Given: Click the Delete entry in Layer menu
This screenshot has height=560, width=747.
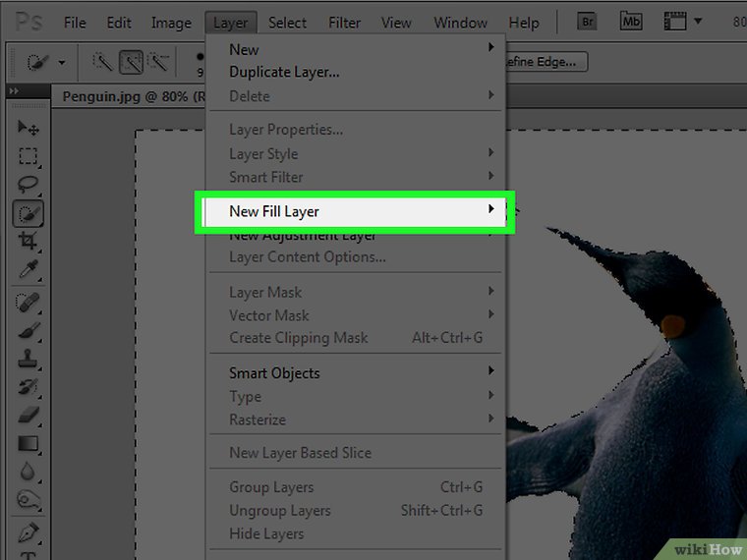Looking at the screenshot, I should click(356, 95).
